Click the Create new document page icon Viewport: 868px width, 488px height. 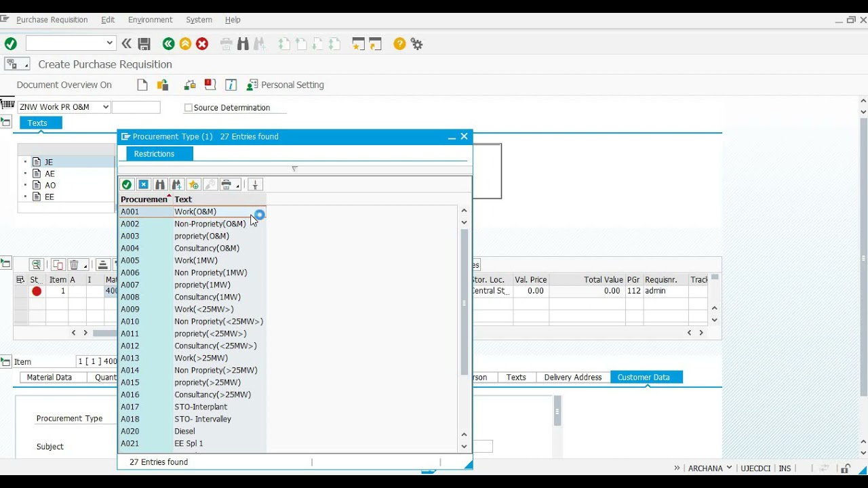click(x=142, y=85)
